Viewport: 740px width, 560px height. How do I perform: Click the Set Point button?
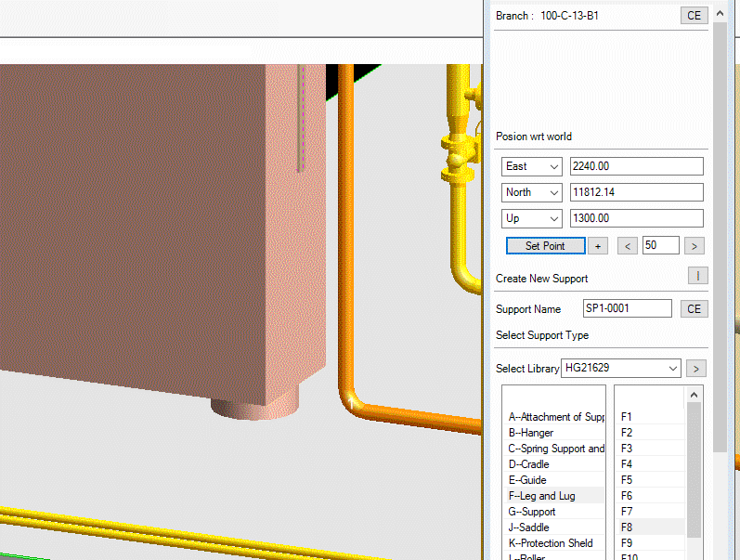546,245
